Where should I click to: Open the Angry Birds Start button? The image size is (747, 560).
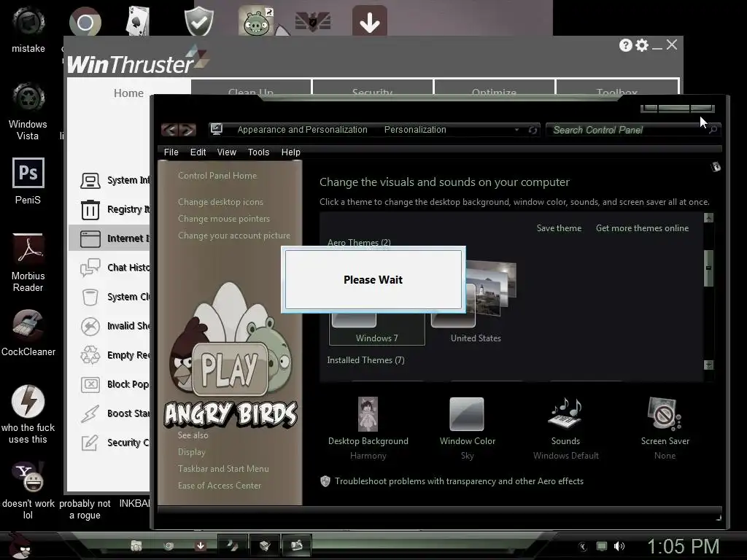point(20,546)
